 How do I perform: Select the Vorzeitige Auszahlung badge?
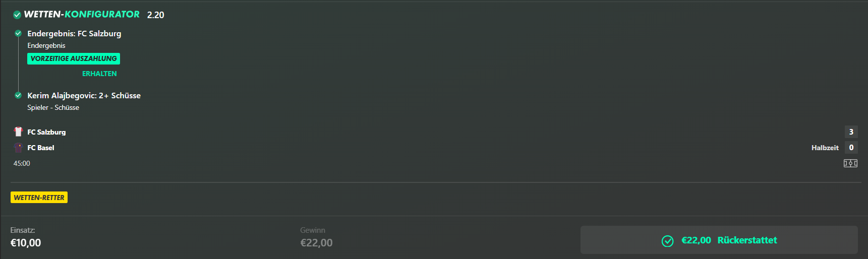[74, 58]
